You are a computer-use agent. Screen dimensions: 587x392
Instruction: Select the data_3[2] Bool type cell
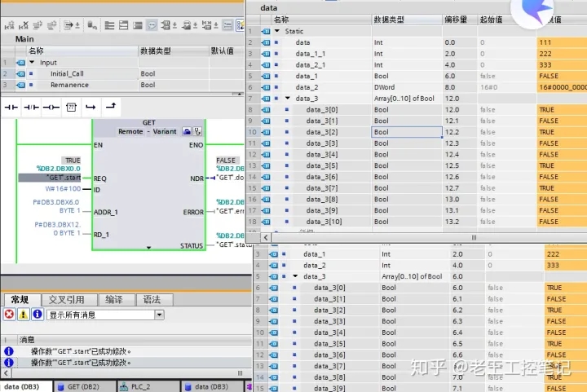(407, 131)
